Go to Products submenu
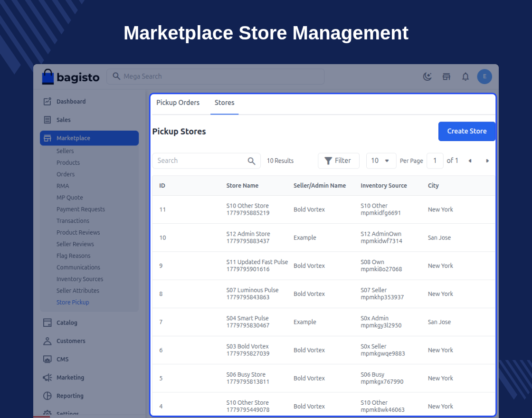 68,162
